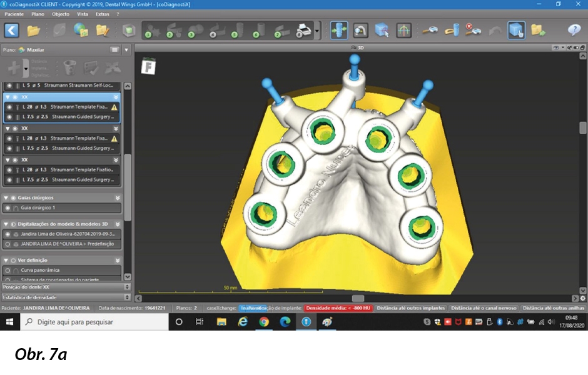This screenshot has width=588, height=375.
Task: Open the Plano Maxilar dropdown arrow
Action: tap(126, 49)
